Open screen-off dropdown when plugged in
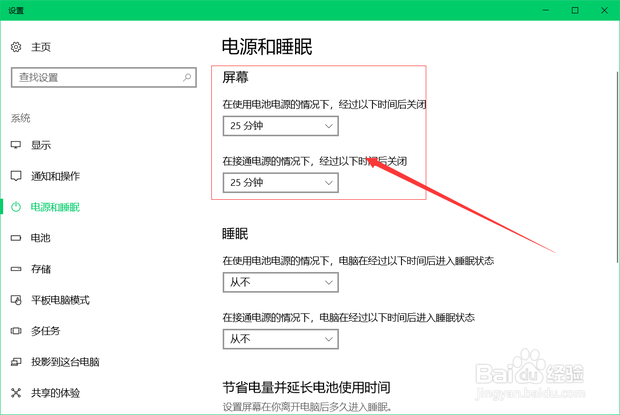Viewport: 620px width, 415px height. [x=281, y=183]
